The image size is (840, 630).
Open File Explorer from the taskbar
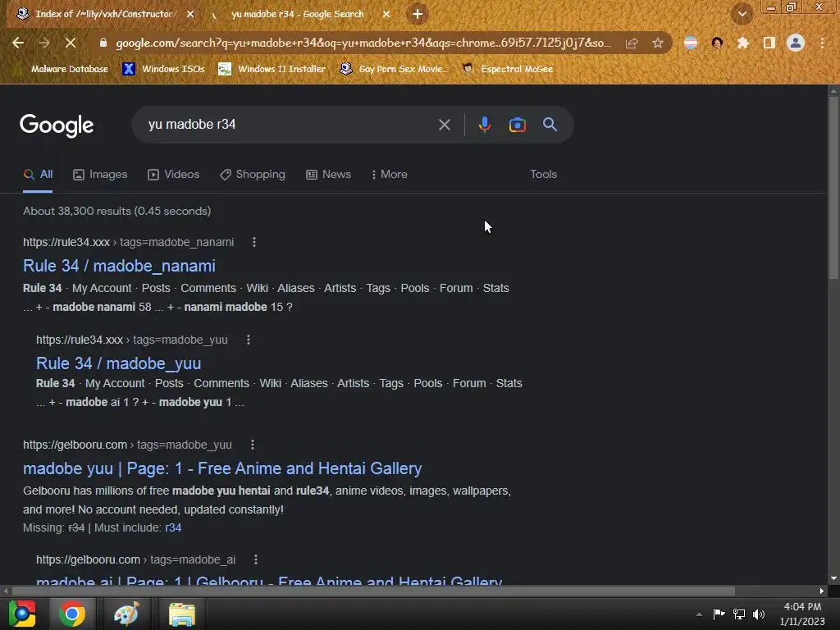(x=182, y=614)
